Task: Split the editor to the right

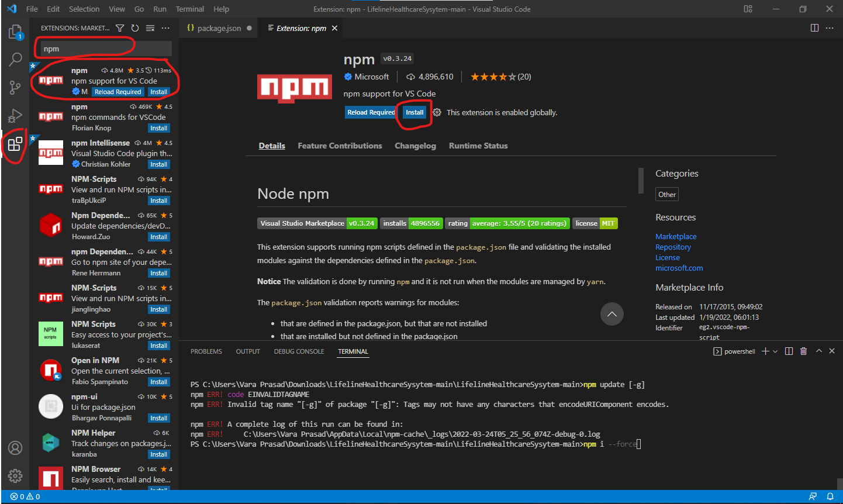Action: click(x=814, y=28)
